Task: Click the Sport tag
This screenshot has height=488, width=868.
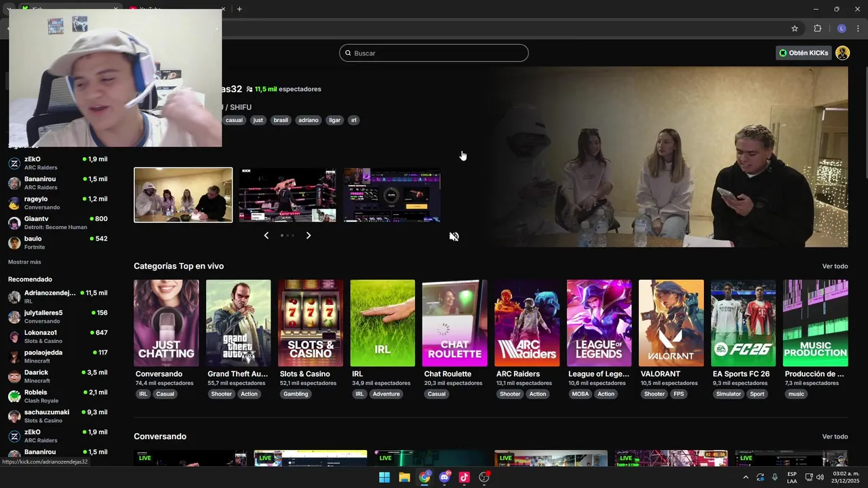Action: point(757,394)
